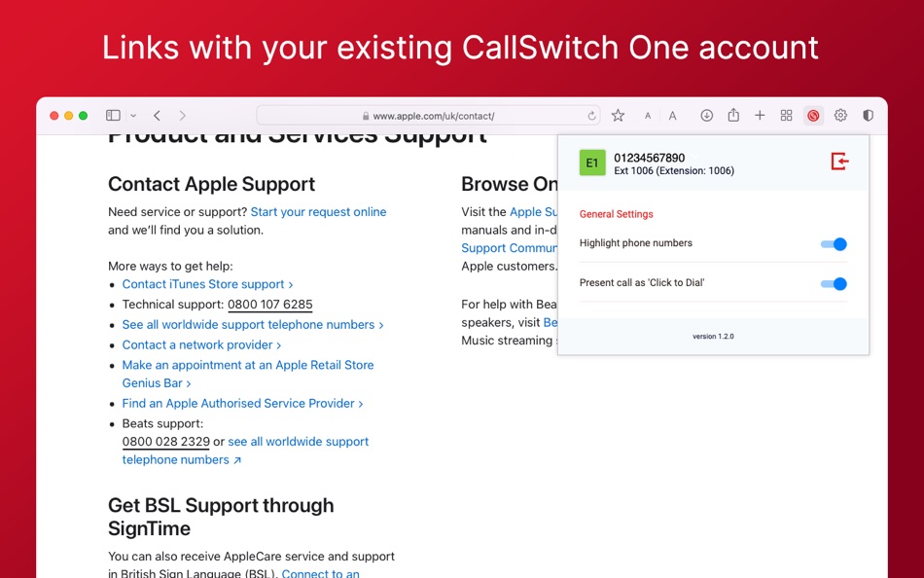Show downloads with the download icon

(x=706, y=116)
